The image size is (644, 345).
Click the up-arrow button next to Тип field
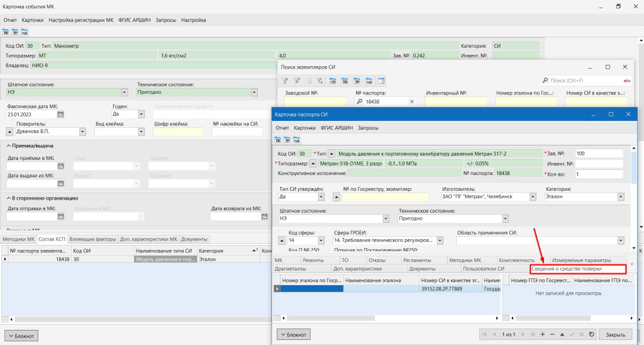pyautogui.click(x=331, y=154)
